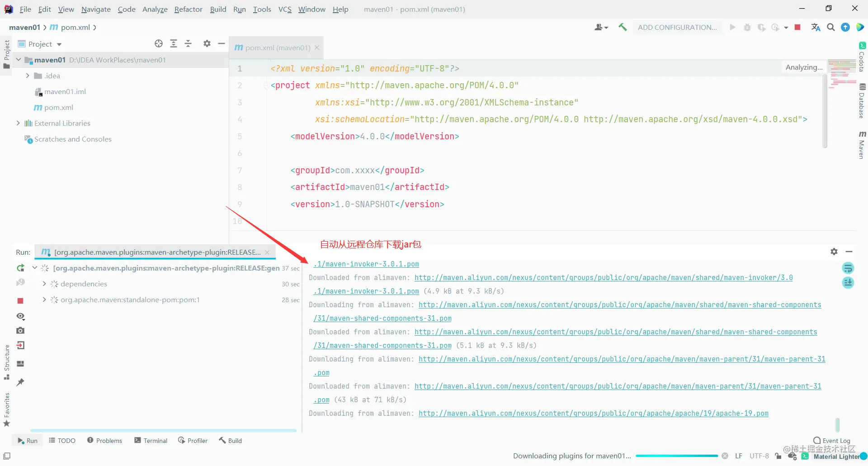Click the Search Everywhere magnifier icon
The image size is (868, 466).
coord(830,27)
